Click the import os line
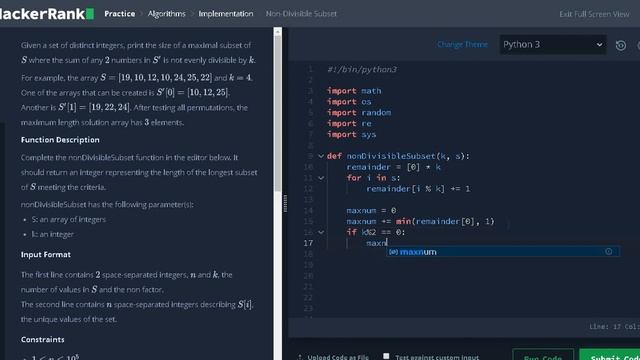Image resolution: width=640 pixels, height=360 pixels. click(349, 102)
